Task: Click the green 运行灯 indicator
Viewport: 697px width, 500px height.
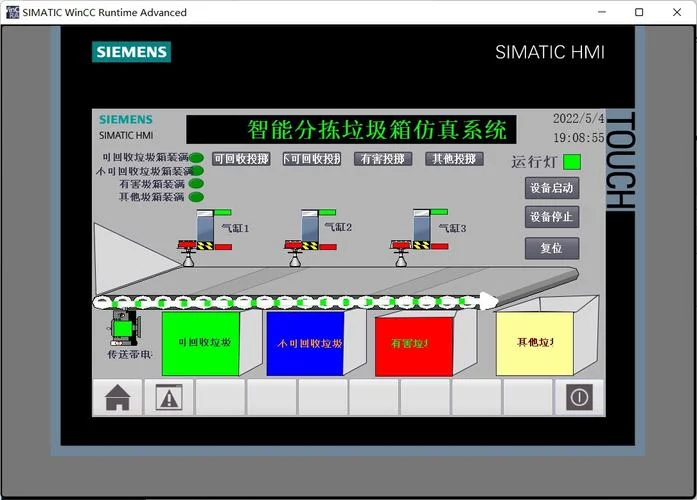Action: pyautogui.click(x=572, y=162)
